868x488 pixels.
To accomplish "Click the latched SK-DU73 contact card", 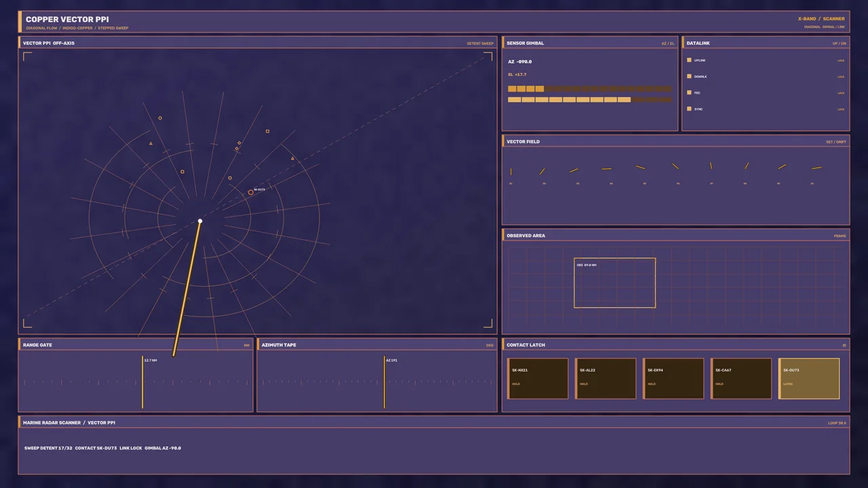I will pos(809,379).
